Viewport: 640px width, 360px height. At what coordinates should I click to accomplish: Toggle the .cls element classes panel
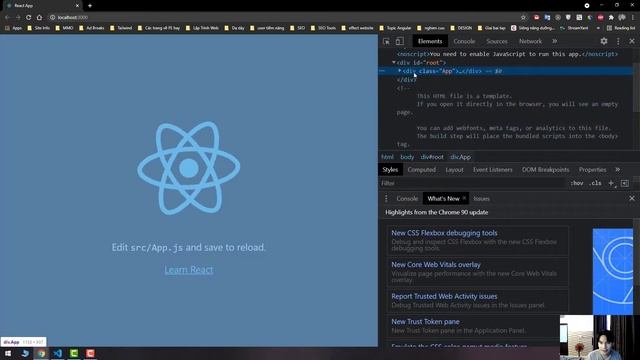click(596, 183)
